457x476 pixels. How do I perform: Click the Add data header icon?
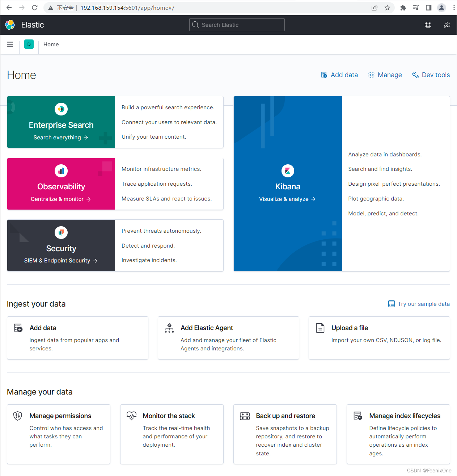324,75
